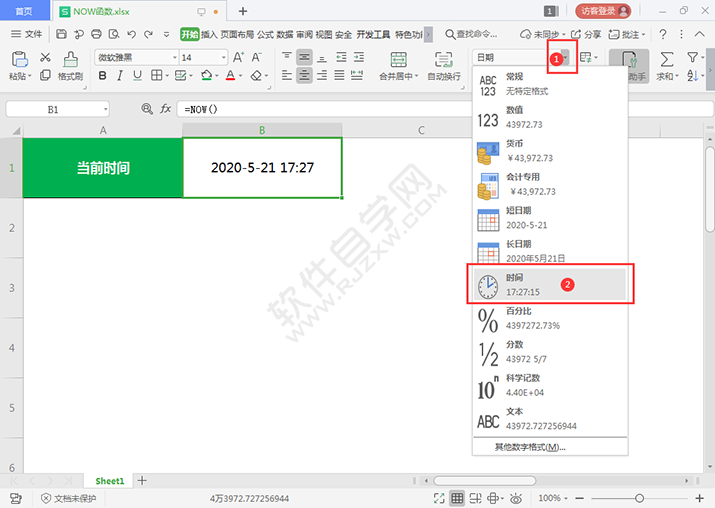Open the 微软雅黑 font name dropdown
This screenshot has height=508, width=715.
175,57
